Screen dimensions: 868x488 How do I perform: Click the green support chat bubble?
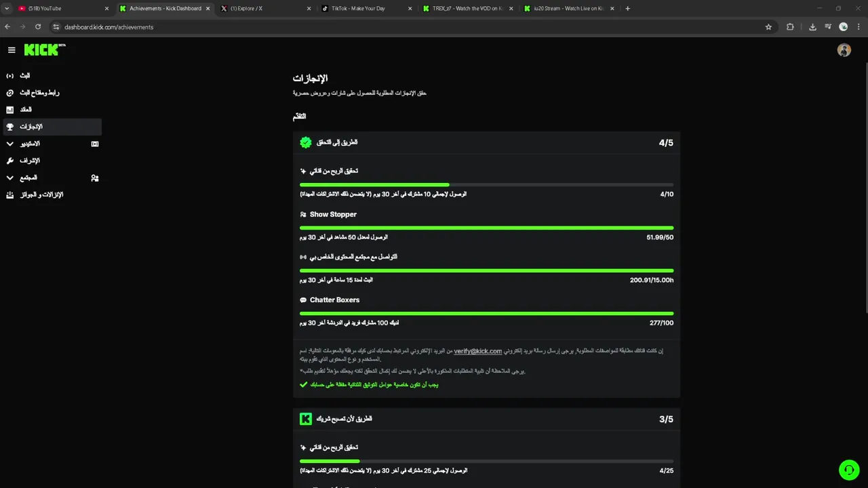(x=848, y=470)
